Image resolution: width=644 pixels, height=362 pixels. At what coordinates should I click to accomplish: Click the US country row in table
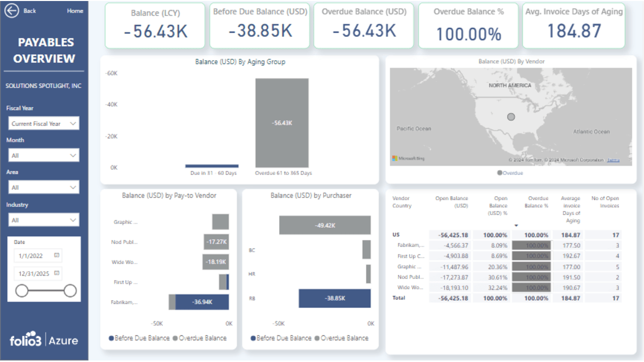pyautogui.click(x=506, y=235)
